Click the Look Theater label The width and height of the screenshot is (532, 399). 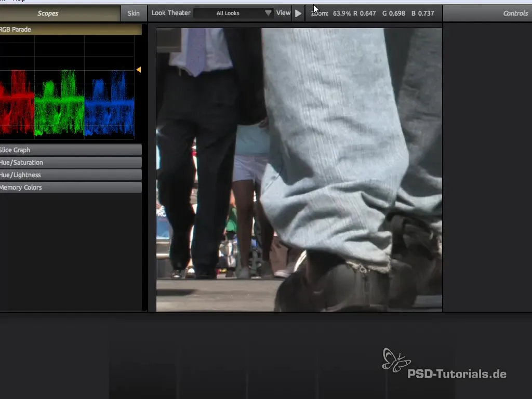tap(171, 13)
